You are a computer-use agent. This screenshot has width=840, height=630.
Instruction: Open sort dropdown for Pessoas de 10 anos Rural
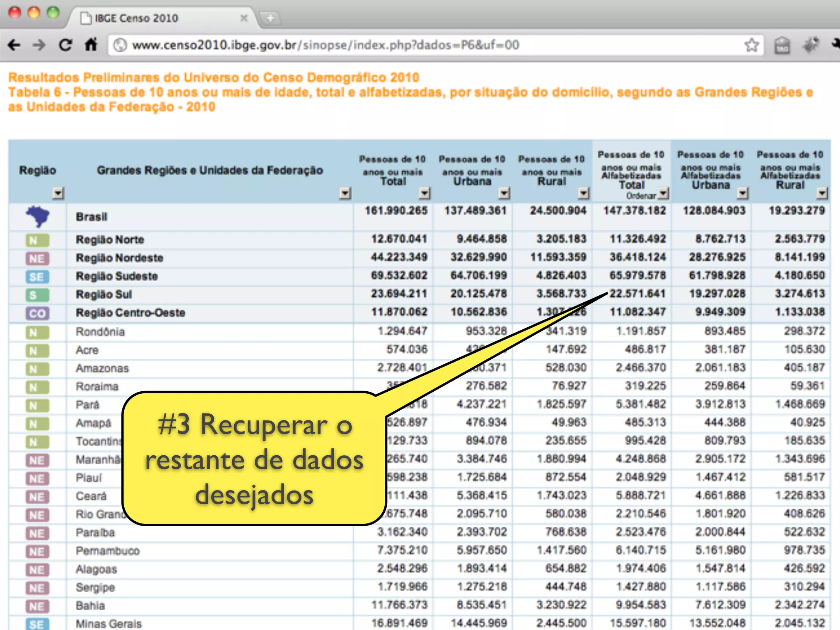(x=583, y=193)
